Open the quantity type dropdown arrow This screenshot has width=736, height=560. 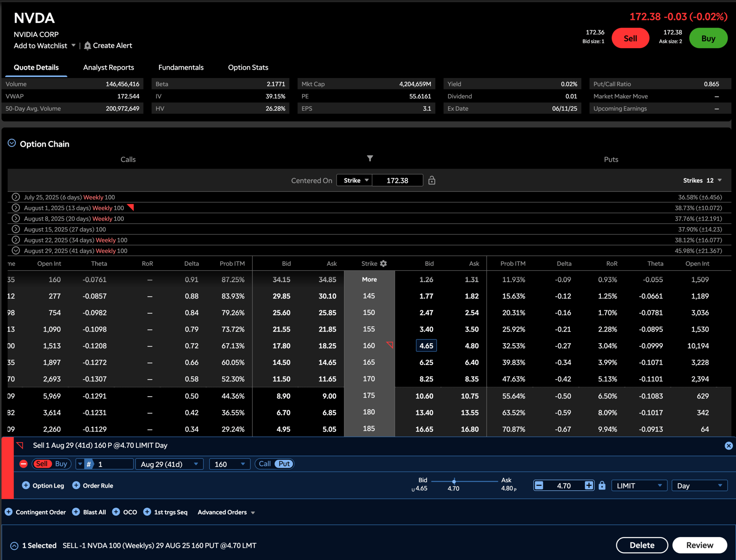click(80, 464)
